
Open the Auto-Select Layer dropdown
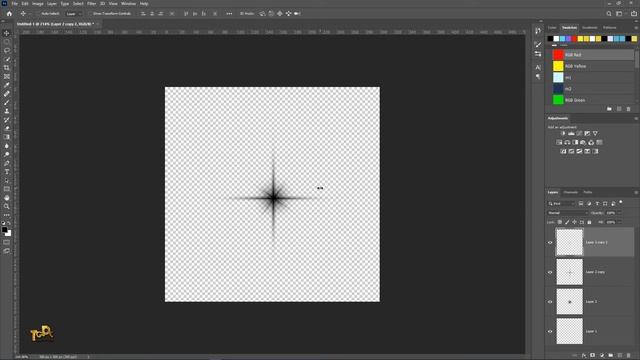pos(73,13)
